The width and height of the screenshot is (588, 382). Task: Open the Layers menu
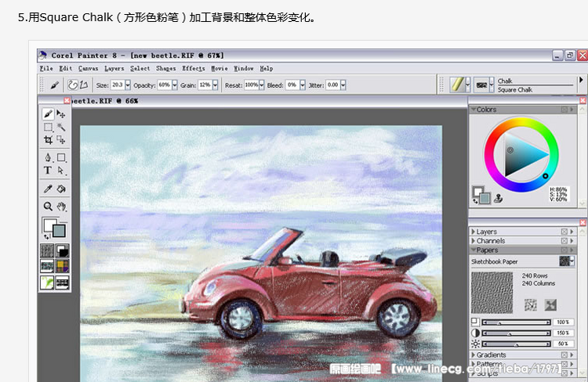tap(114, 68)
